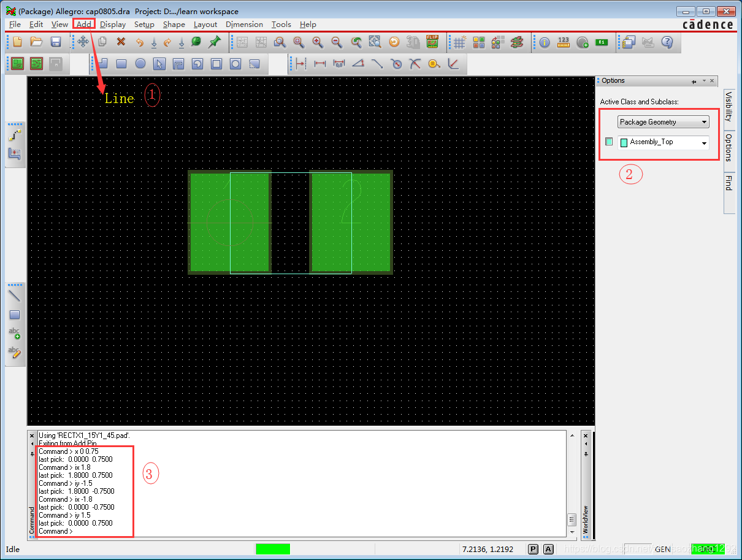This screenshot has width=742, height=560.
Task: Click the orange Redraw refresh icon
Action: 394,42
